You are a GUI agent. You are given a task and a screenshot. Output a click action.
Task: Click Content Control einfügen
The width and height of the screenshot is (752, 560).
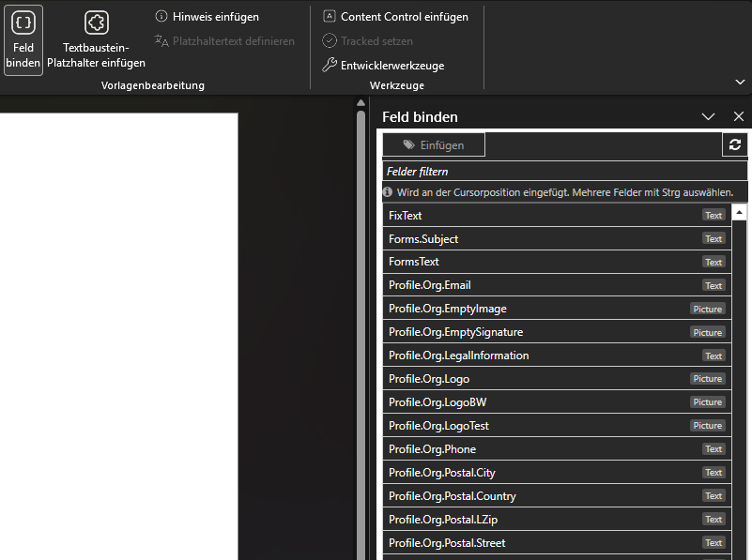[x=395, y=17]
